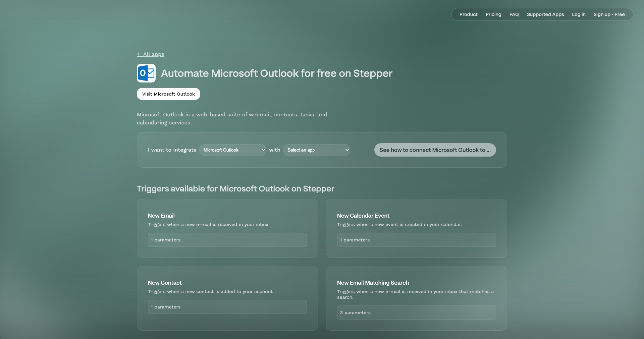
Task: Open the Pricing page
Action: click(x=493, y=14)
